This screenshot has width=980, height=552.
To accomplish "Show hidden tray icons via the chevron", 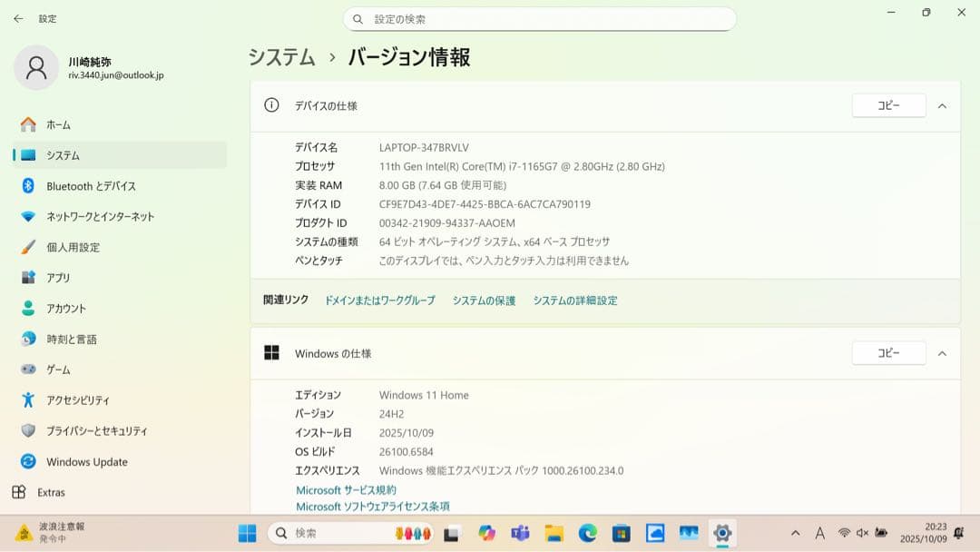I will (795, 535).
